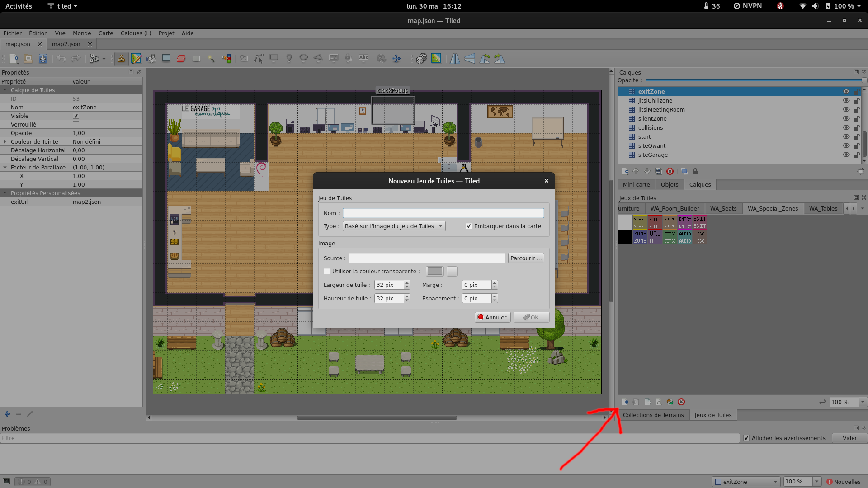
Task: Select the Magic Wand tool
Action: [x=211, y=59]
